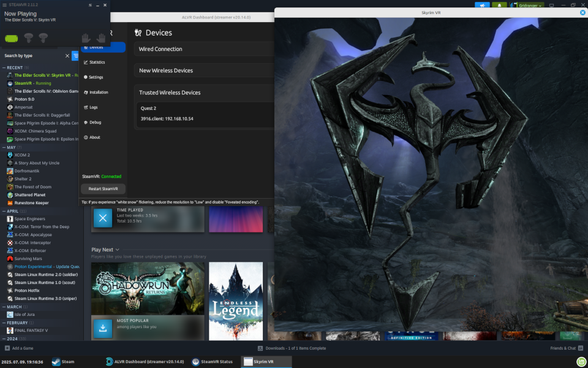The image size is (588, 368).
Task: Clear the Steam library search with the X icon
Action: (x=67, y=56)
